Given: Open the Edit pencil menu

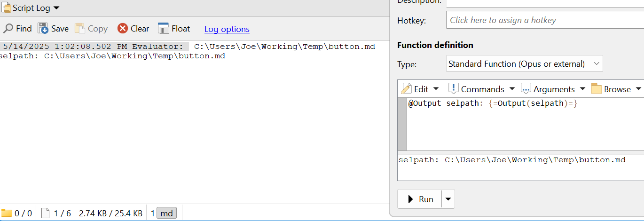Looking at the screenshot, I should (420, 89).
